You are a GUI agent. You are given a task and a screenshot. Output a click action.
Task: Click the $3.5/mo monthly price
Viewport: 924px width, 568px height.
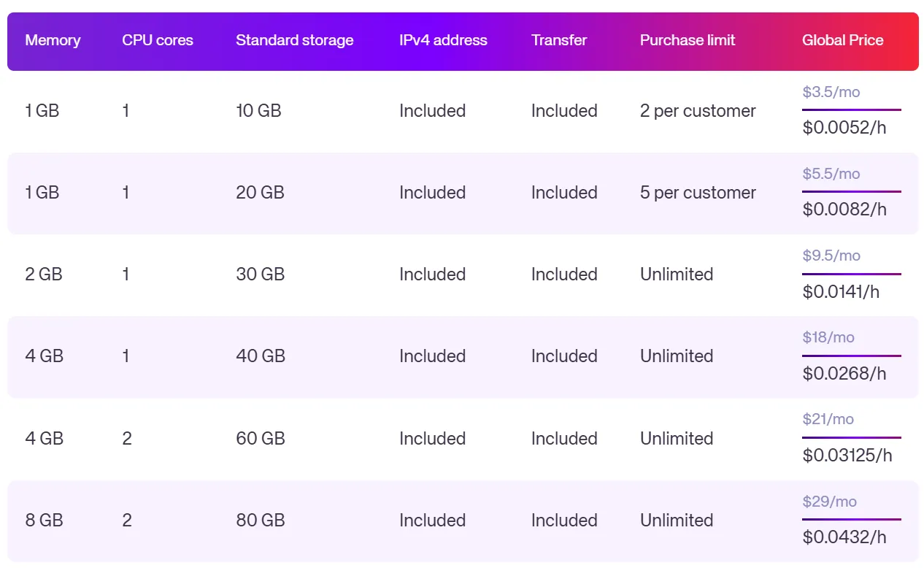click(831, 92)
